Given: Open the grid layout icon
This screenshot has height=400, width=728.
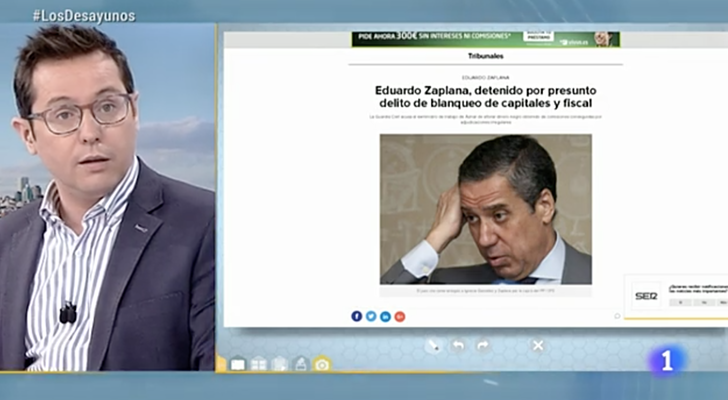Looking at the screenshot, I should point(259,364).
